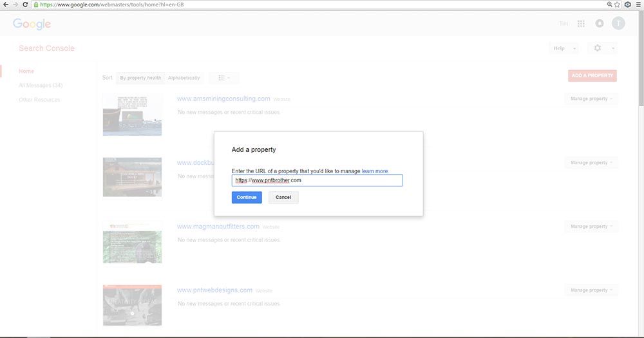
Task: Click the amsminingconsulting site thumbnail
Action: click(132, 115)
